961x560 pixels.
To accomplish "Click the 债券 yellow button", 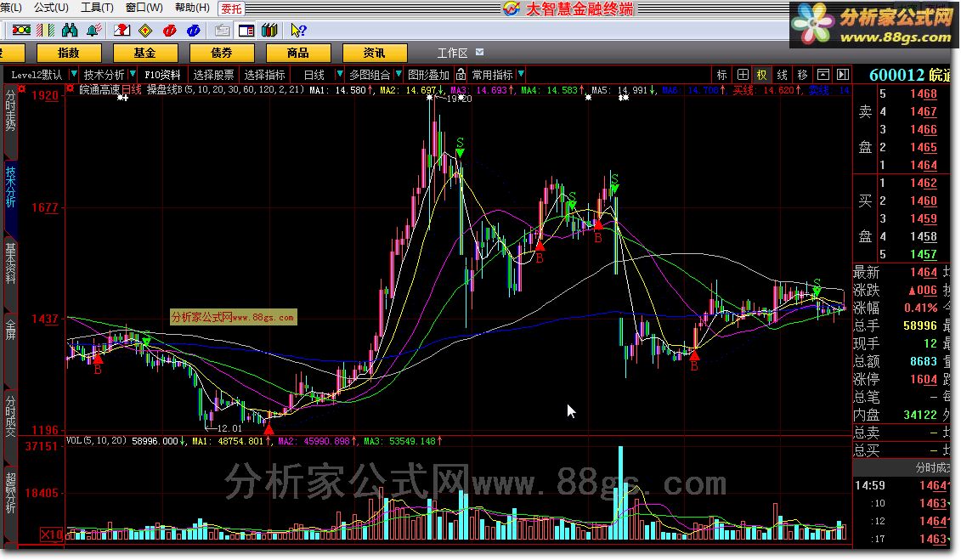I will pos(222,53).
